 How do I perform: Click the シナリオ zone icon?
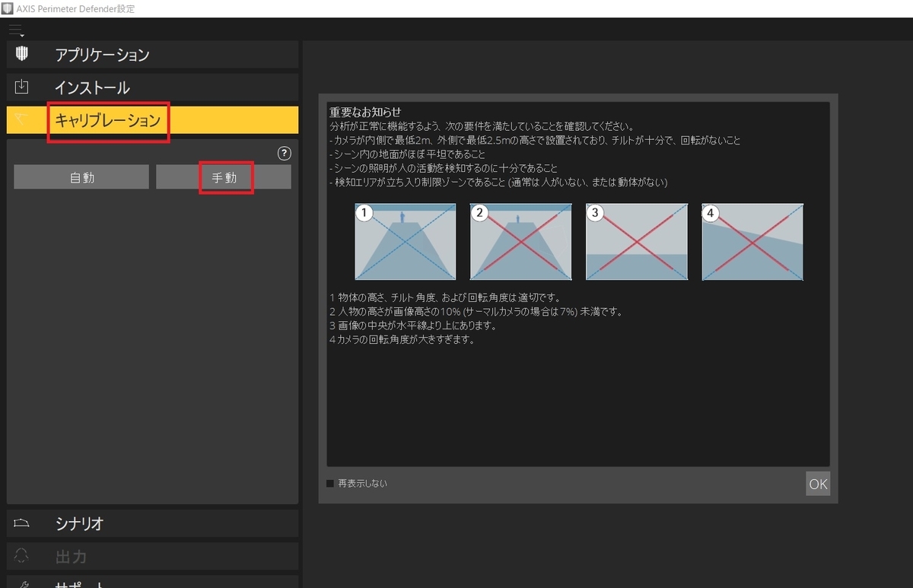coord(22,523)
